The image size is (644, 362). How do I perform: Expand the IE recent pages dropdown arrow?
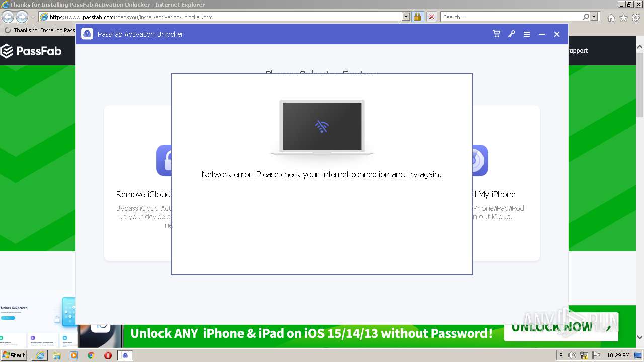click(x=33, y=17)
